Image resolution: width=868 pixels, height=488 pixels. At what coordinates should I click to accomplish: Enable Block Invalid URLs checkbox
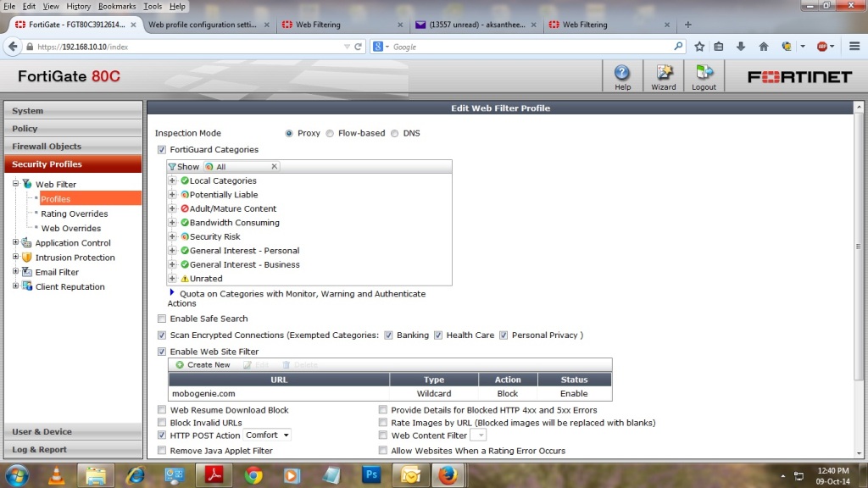coord(162,423)
